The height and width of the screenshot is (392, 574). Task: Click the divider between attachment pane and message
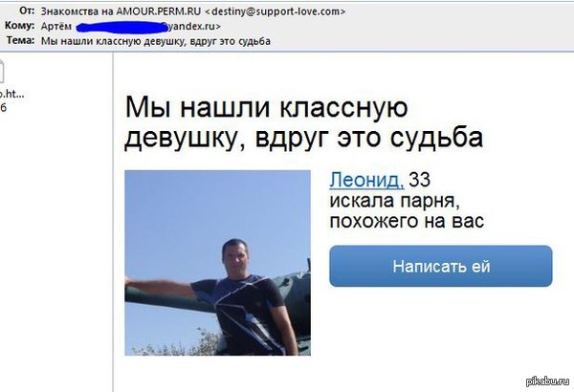[113, 222]
